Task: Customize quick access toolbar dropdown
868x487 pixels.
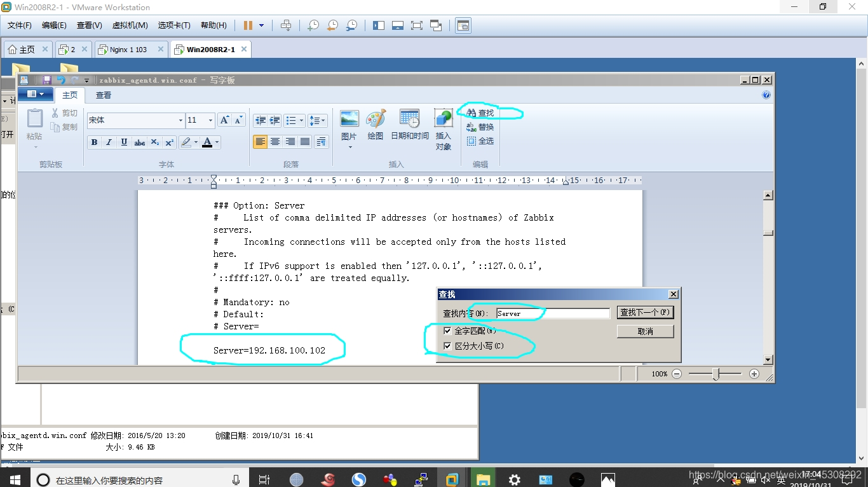Action: 86,80
